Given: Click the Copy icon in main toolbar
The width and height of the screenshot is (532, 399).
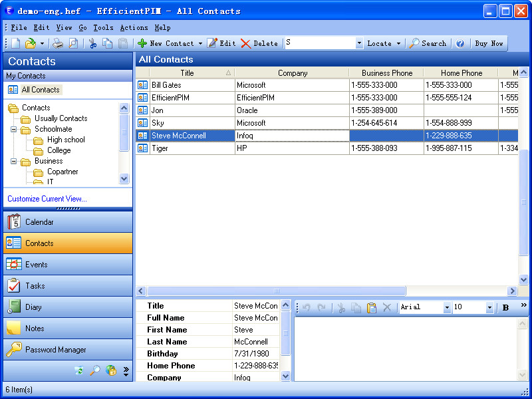Looking at the screenshot, I should coord(108,43).
